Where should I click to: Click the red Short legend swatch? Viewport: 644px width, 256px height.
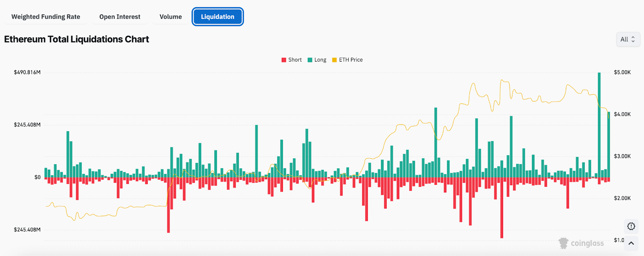[284, 60]
